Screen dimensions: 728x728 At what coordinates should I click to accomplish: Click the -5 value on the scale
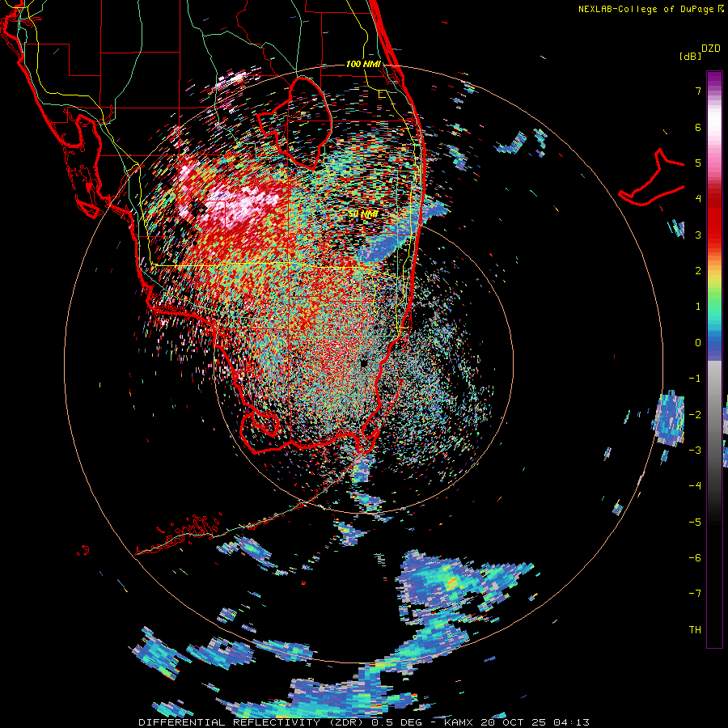(695, 522)
